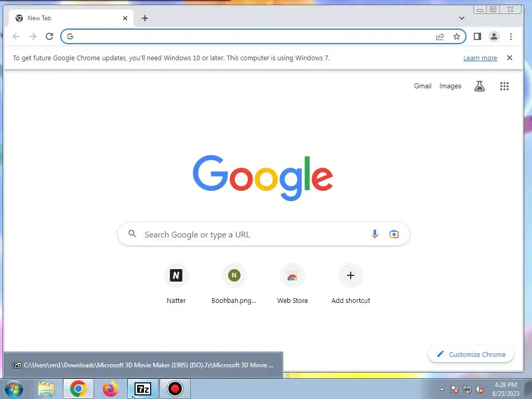
Task: Select the 7-Zip window preview tooltip
Action: pos(143,365)
